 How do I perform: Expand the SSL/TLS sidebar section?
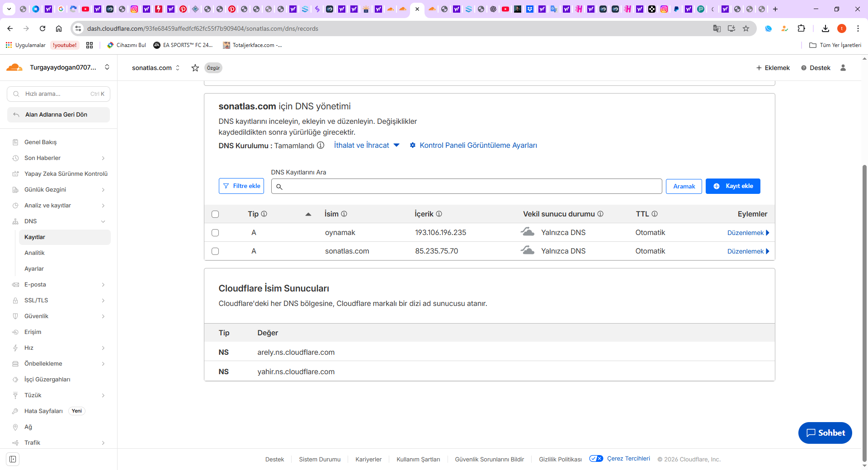103,301
